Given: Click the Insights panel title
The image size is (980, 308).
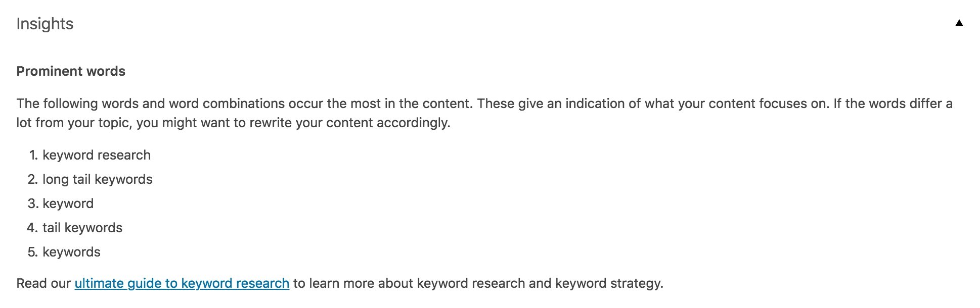Looking at the screenshot, I should click(x=44, y=24).
